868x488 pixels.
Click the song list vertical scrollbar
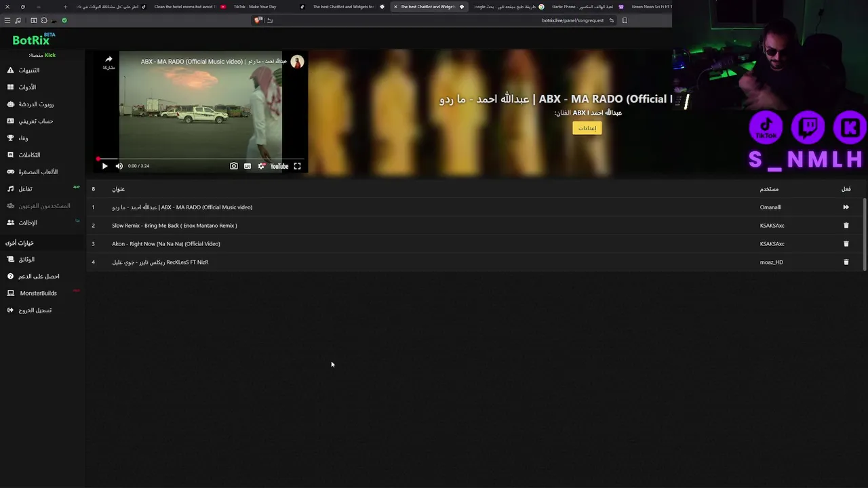tap(865, 235)
